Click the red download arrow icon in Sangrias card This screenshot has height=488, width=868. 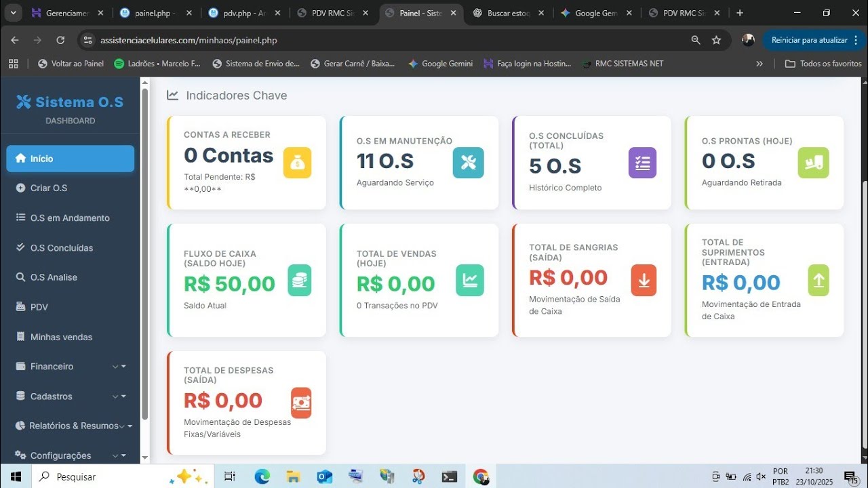coord(644,281)
